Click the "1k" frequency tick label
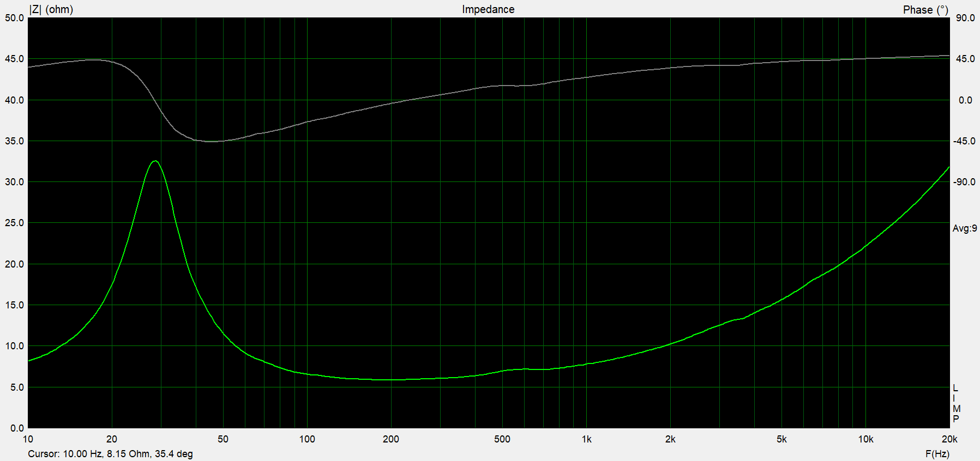Viewport: 980px width, 461px height. click(x=586, y=439)
